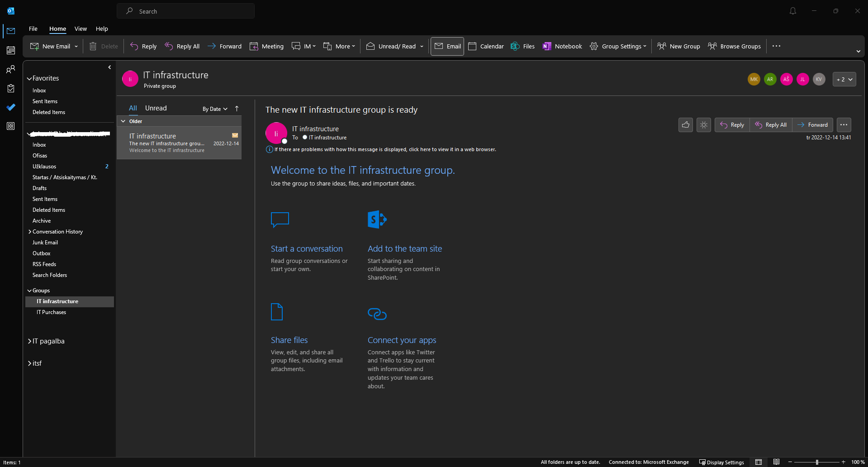Click the Meeting reply button
868x467 pixels.
266,46
